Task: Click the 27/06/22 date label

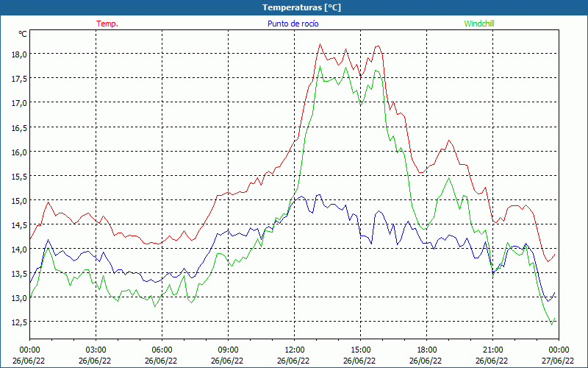Action: 558,361
